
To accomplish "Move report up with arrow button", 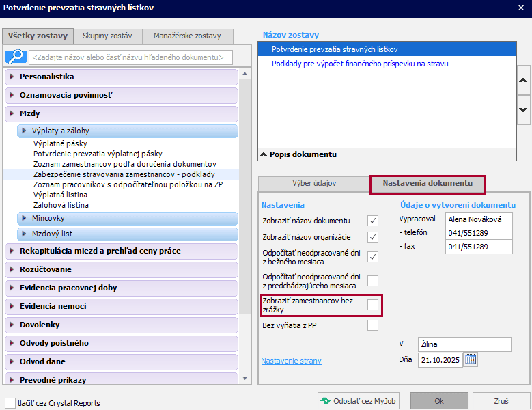I will [523, 81].
